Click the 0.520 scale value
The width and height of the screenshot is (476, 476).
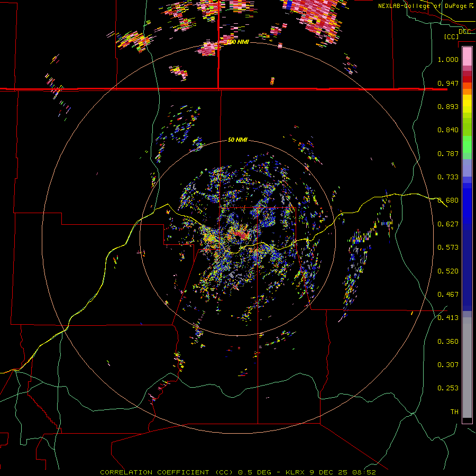click(448, 271)
